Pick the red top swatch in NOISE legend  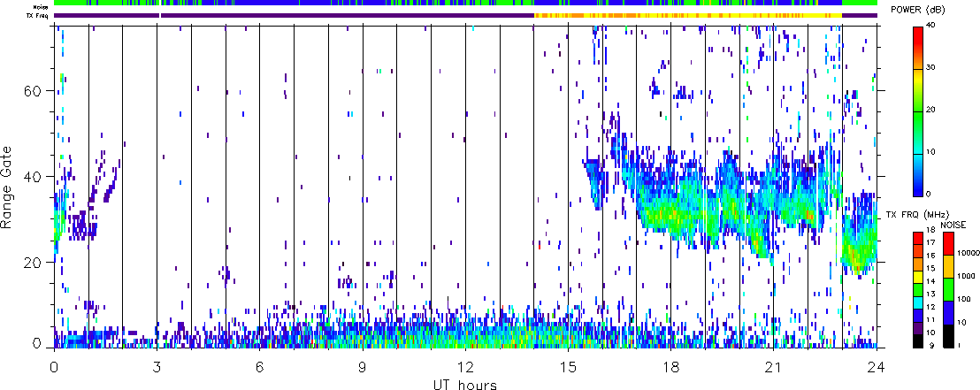pyautogui.click(x=948, y=243)
